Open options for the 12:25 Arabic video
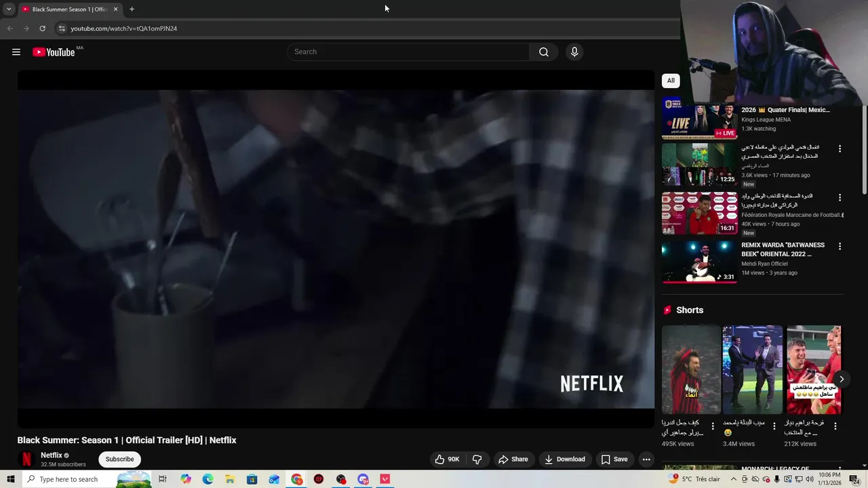Viewport: 868px width, 488px height. click(x=840, y=148)
